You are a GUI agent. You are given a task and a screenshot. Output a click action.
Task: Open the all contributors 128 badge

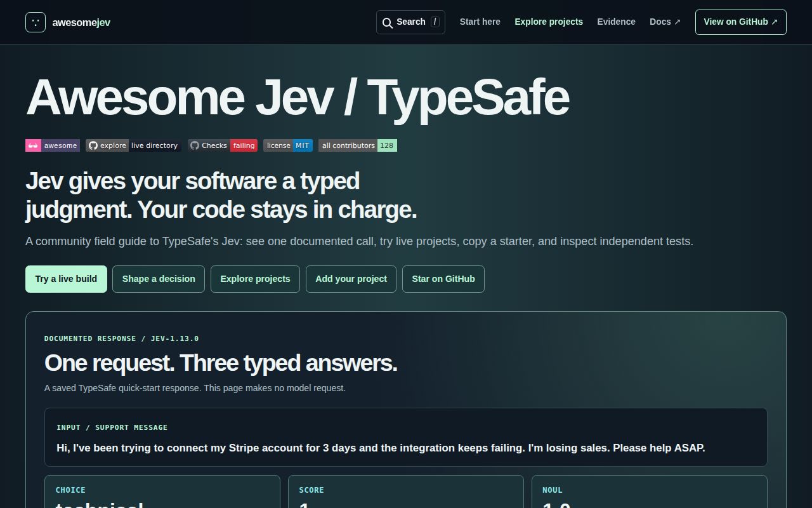click(358, 145)
